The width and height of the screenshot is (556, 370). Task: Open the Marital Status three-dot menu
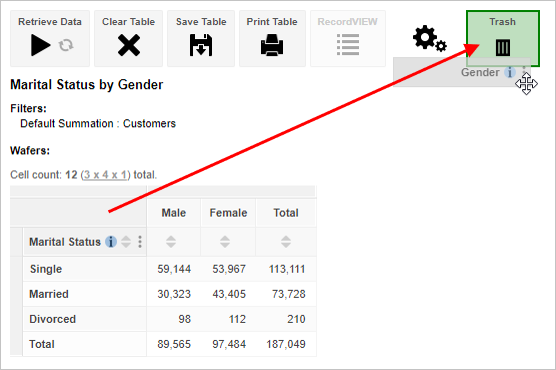click(140, 242)
